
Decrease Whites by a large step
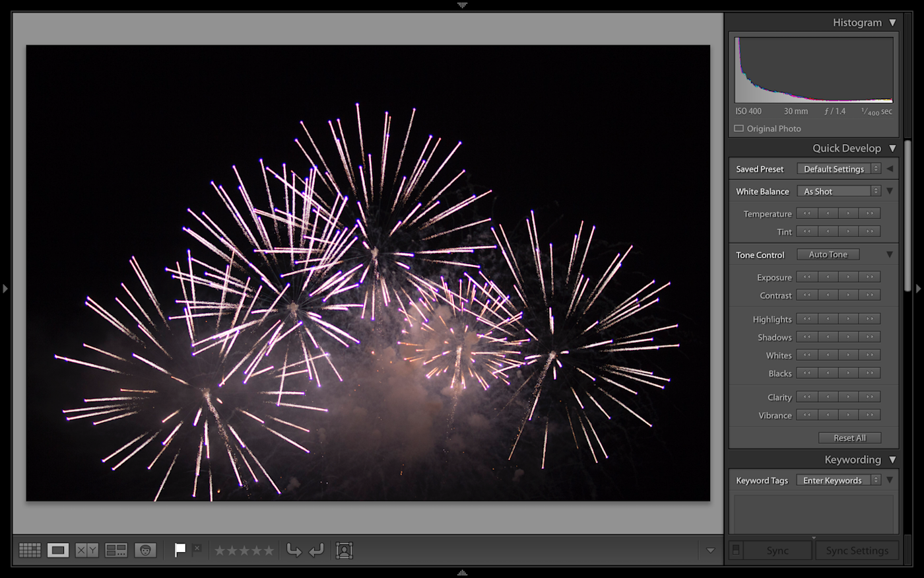(807, 355)
